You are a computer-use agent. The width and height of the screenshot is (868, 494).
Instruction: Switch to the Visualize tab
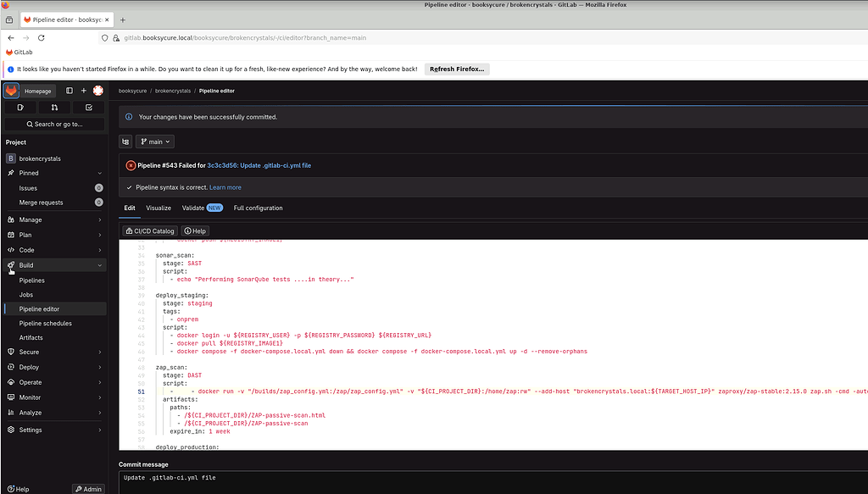[x=159, y=208]
